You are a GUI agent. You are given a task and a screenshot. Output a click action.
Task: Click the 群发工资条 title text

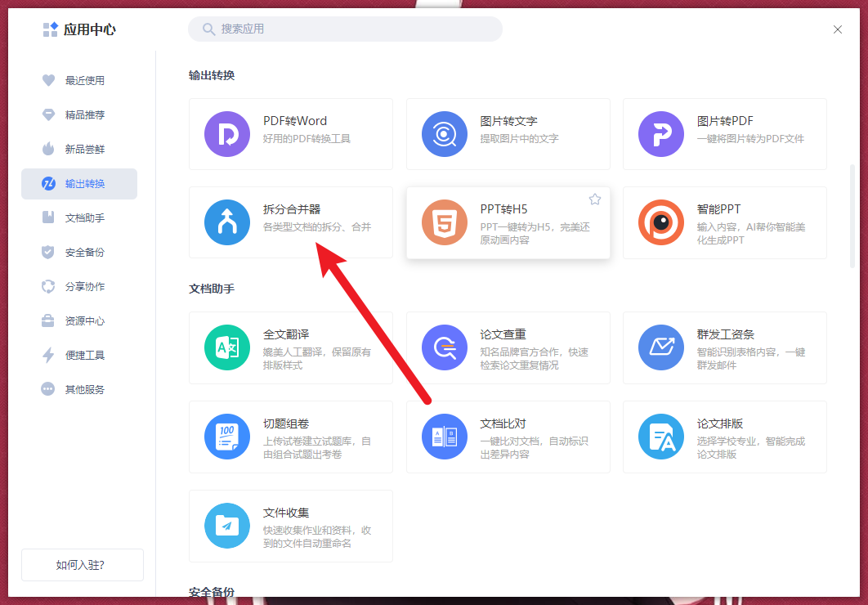tap(726, 334)
